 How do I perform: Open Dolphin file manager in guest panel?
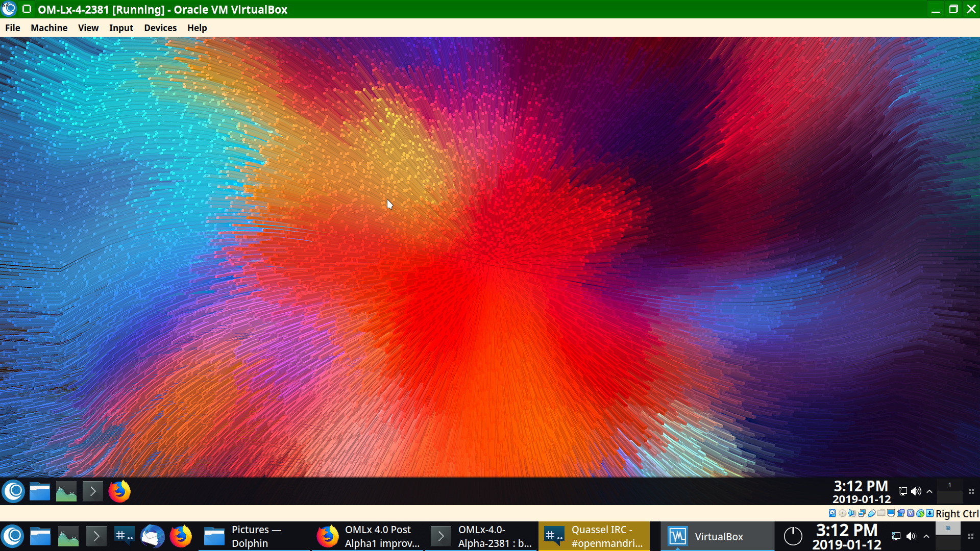[x=40, y=491]
